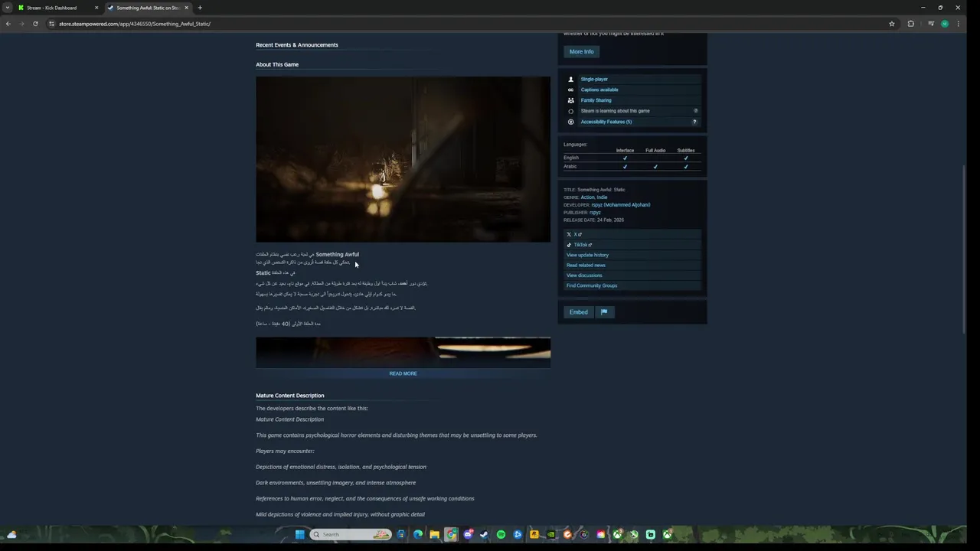Click the Embed button
This screenshot has width=980, height=551.
[x=579, y=312]
